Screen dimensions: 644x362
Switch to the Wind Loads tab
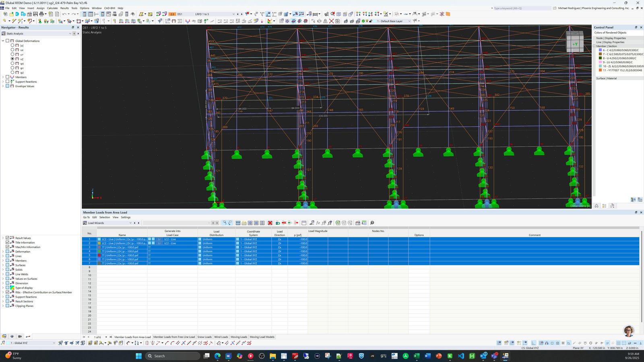[221, 337]
